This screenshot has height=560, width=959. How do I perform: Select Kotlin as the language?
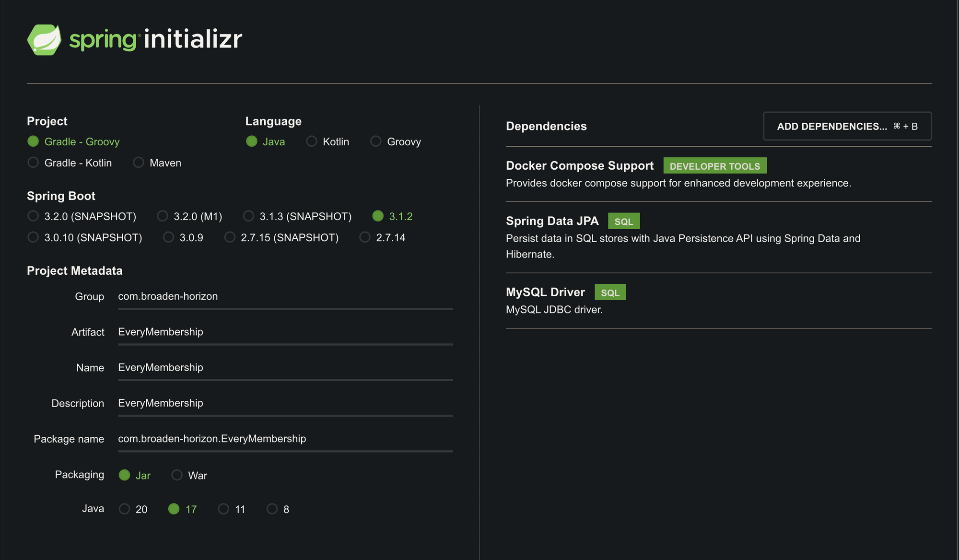312,141
